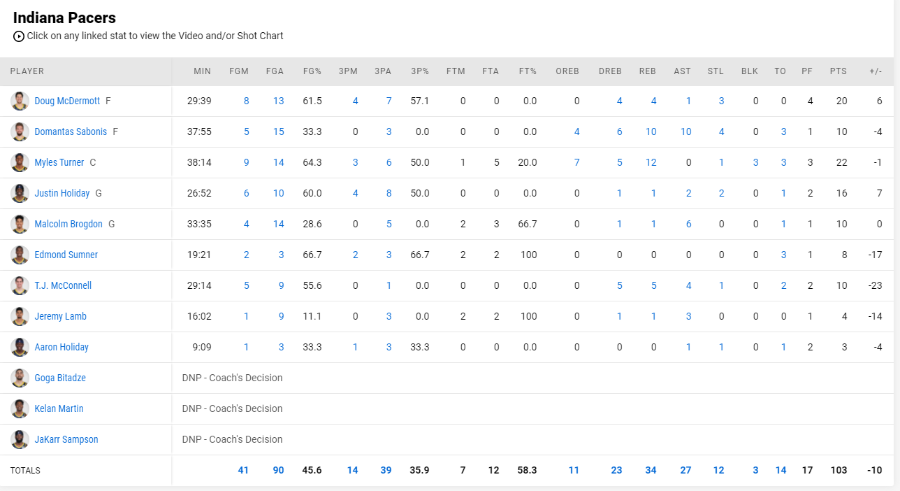Viewport: 900px width, 491px height.
Task: Click the Indiana Pacers team heading
Action: (x=64, y=18)
